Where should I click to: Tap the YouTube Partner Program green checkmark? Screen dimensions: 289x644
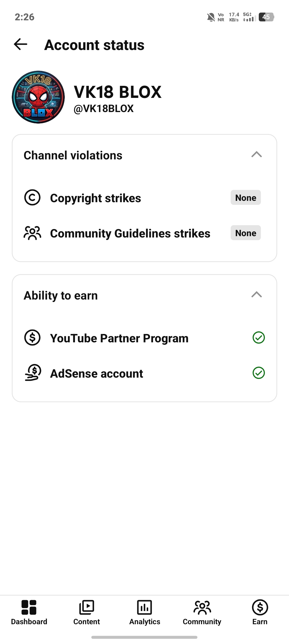coord(259,338)
